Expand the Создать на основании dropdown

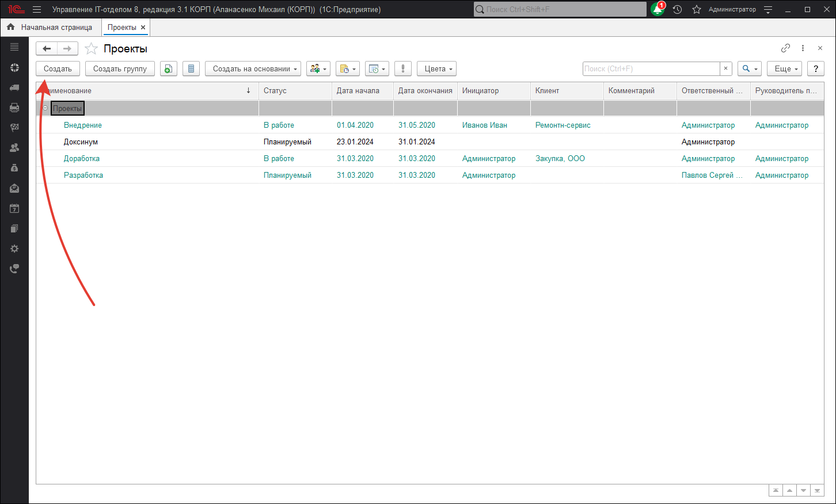point(253,69)
